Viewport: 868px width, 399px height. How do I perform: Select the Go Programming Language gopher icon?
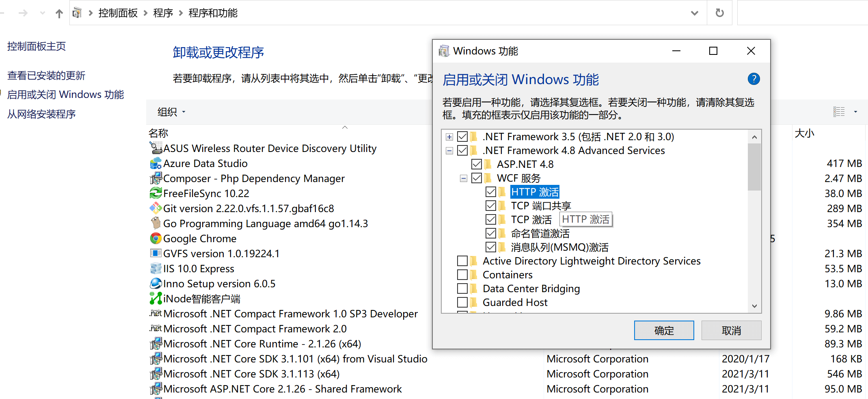point(156,223)
